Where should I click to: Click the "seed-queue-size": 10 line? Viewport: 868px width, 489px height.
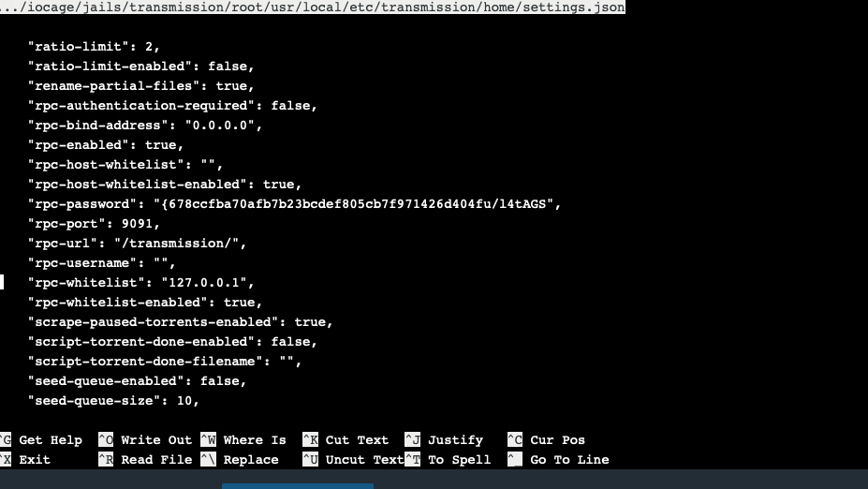pos(113,400)
